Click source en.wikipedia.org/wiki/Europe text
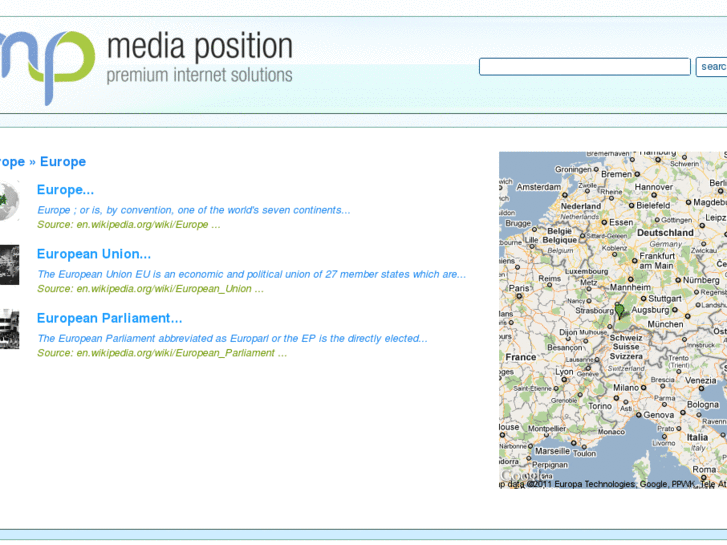 (129, 224)
